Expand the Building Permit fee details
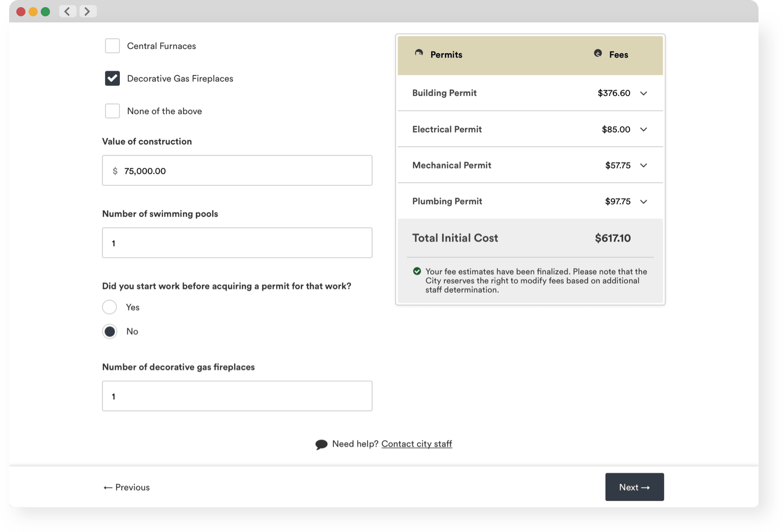Viewport: 784px width, 532px height. [643, 93]
